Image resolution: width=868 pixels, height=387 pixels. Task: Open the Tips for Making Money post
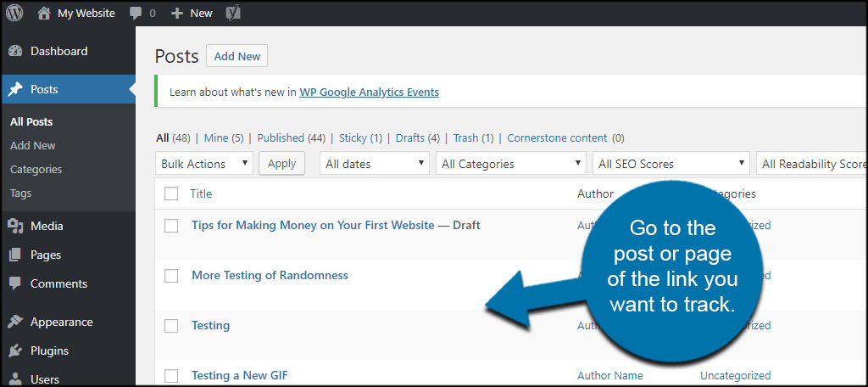(x=313, y=225)
